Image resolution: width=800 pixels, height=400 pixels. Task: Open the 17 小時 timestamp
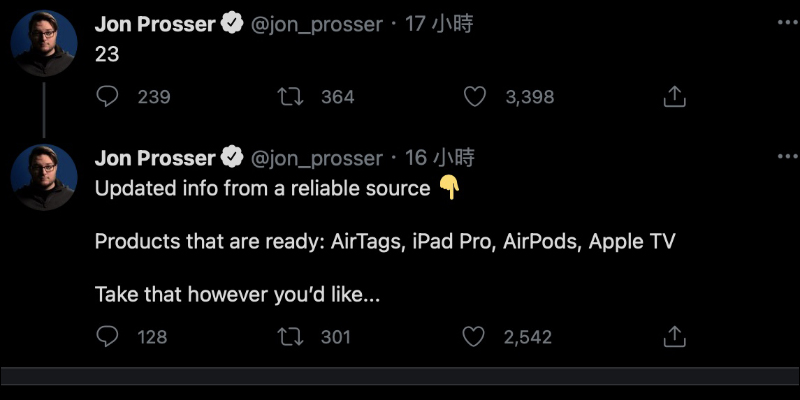pyautogui.click(x=439, y=24)
